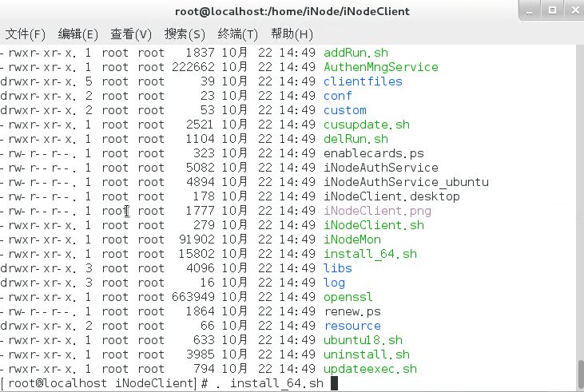Click the file size 1104

click(x=201, y=139)
